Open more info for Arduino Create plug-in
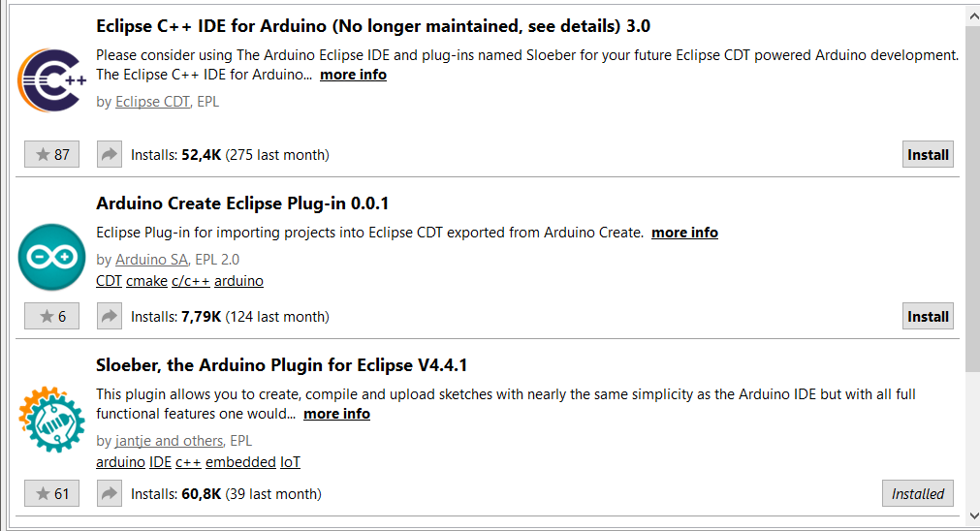 coord(684,233)
